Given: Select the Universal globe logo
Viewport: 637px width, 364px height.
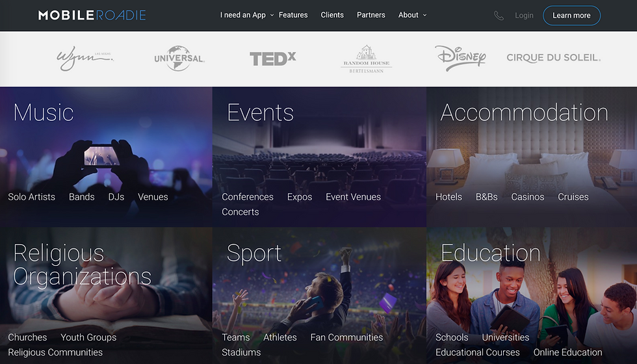Looking at the screenshot, I should pos(179,58).
